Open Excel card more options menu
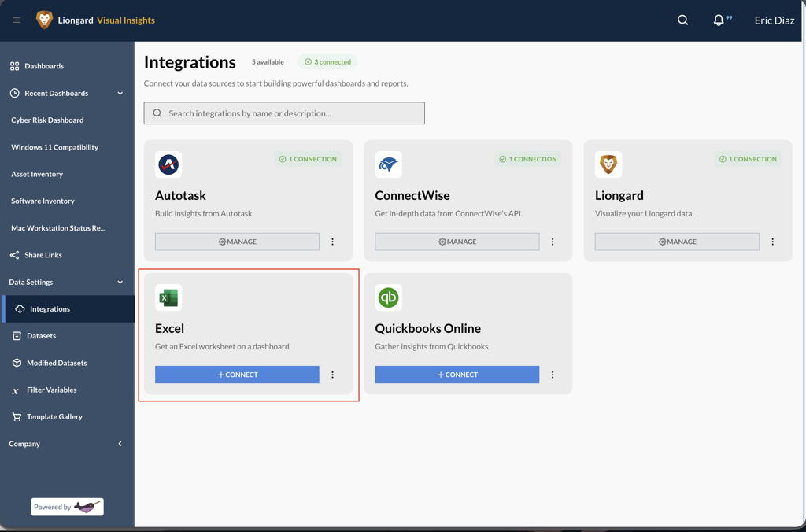 tap(333, 375)
